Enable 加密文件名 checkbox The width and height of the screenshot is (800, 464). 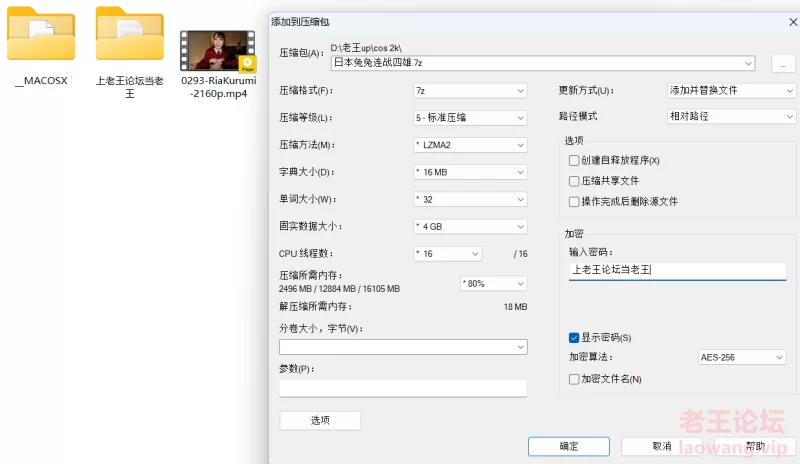574,379
